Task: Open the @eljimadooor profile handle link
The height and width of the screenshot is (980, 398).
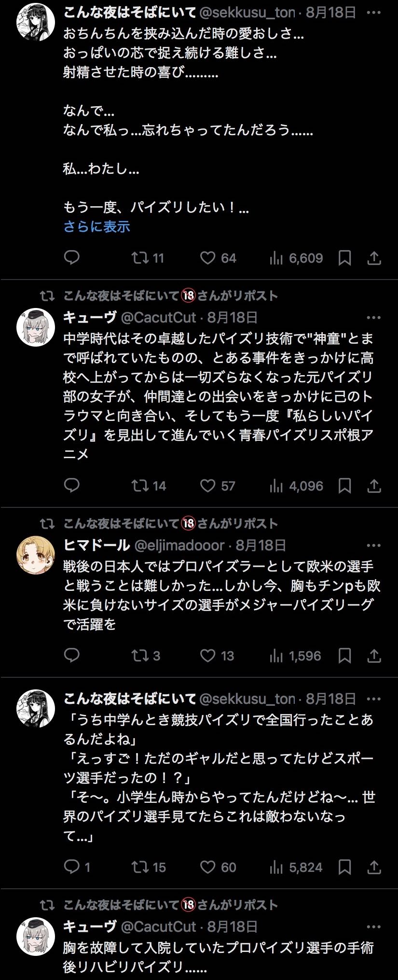Action: click(x=179, y=546)
